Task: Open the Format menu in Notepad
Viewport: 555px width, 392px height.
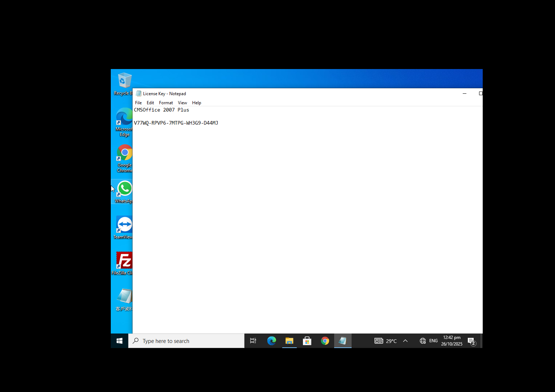Action: 166,103
